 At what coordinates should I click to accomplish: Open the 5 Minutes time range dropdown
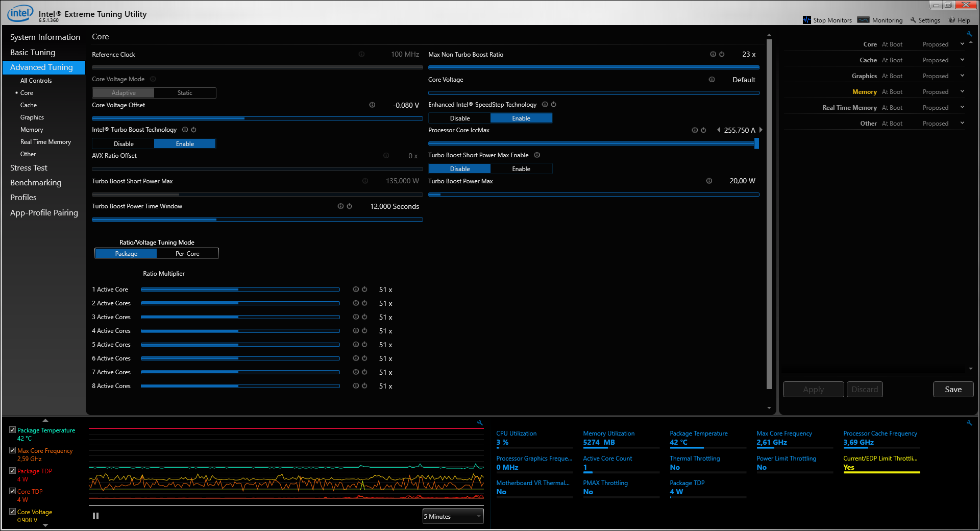pyautogui.click(x=453, y=517)
